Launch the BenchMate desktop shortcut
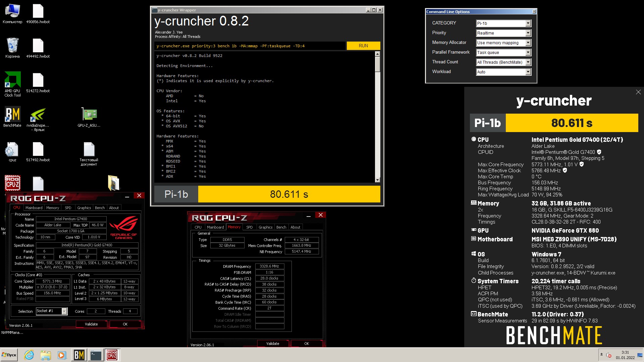 (12, 117)
